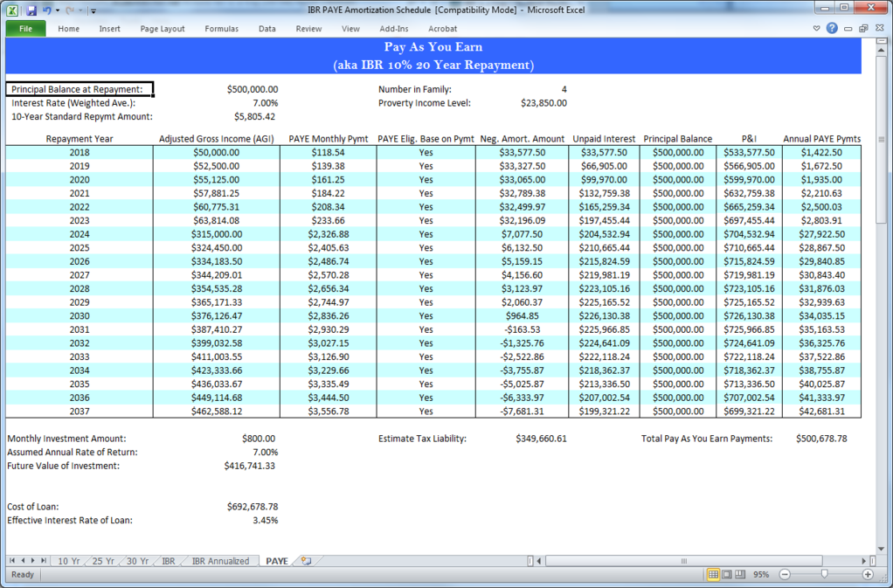Click the Undo arrow icon

click(x=46, y=10)
